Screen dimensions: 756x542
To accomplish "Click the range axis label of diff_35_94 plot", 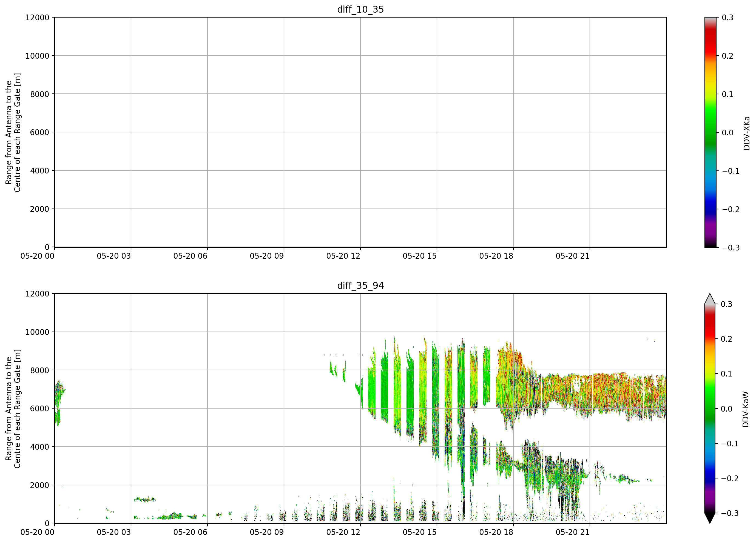I will 13,409.
